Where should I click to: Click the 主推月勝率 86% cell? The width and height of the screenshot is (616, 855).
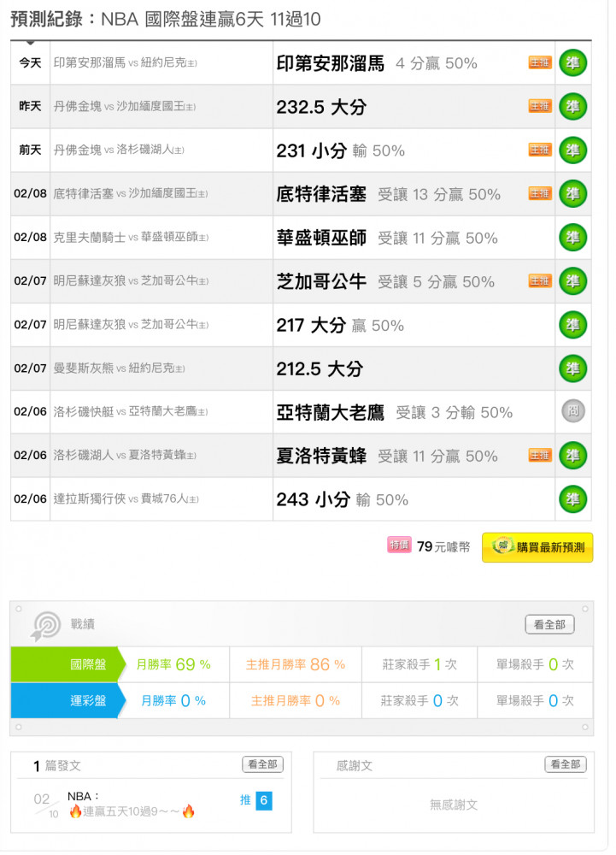[x=295, y=664]
